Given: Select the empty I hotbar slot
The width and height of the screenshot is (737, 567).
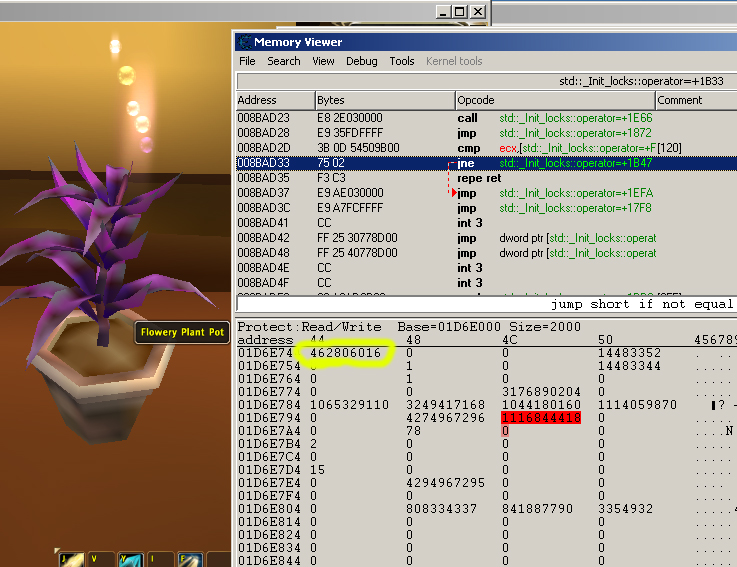Looking at the screenshot, I should (x=160, y=559).
